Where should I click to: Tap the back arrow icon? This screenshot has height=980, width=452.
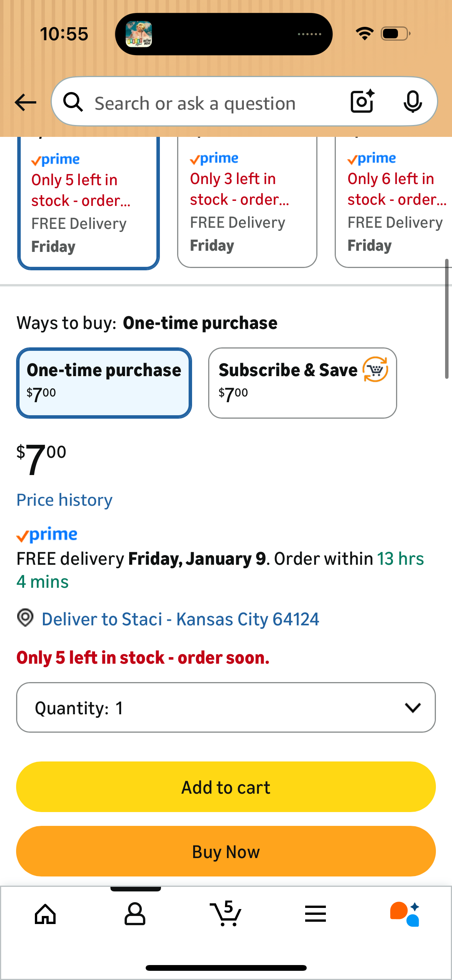[x=25, y=102]
